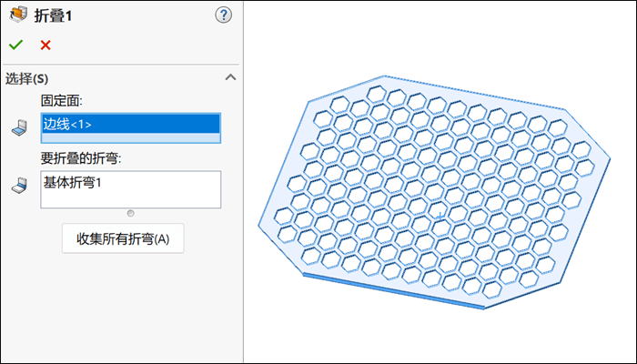The height and width of the screenshot is (364, 637).
Task: Click the 固定面: label
Action: 61,100
